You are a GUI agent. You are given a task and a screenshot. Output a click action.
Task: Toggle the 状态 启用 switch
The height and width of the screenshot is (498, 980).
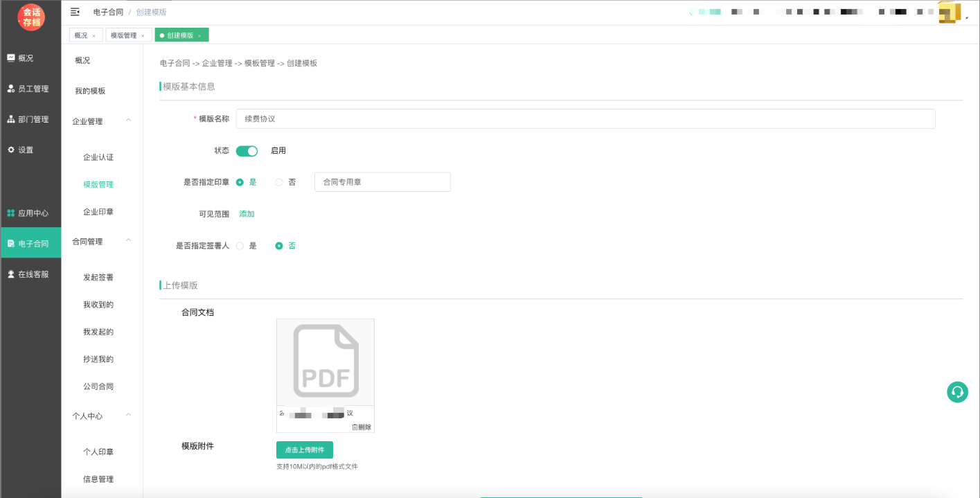point(247,151)
